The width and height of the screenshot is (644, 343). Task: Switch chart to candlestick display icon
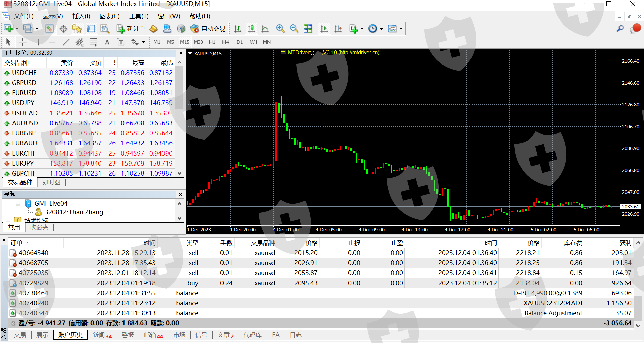pos(251,29)
